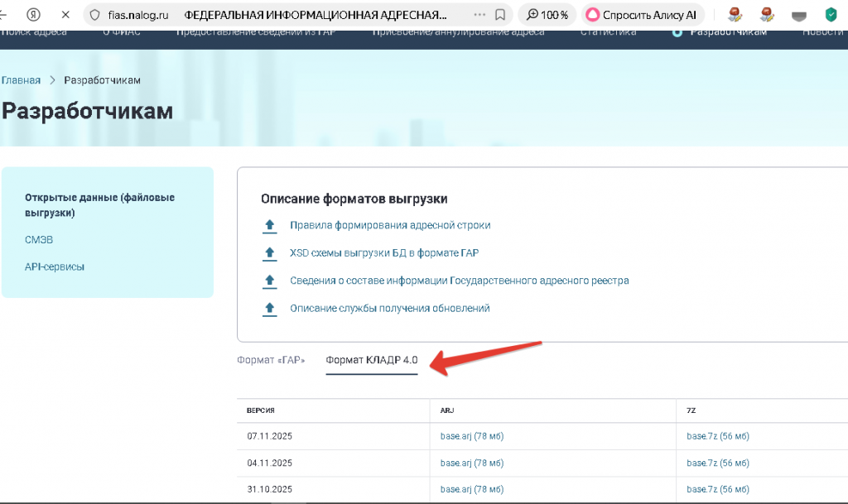Click the Описание форматов выгрузки heading
The width and height of the screenshot is (848, 504).
pyautogui.click(x=354, y=199)
